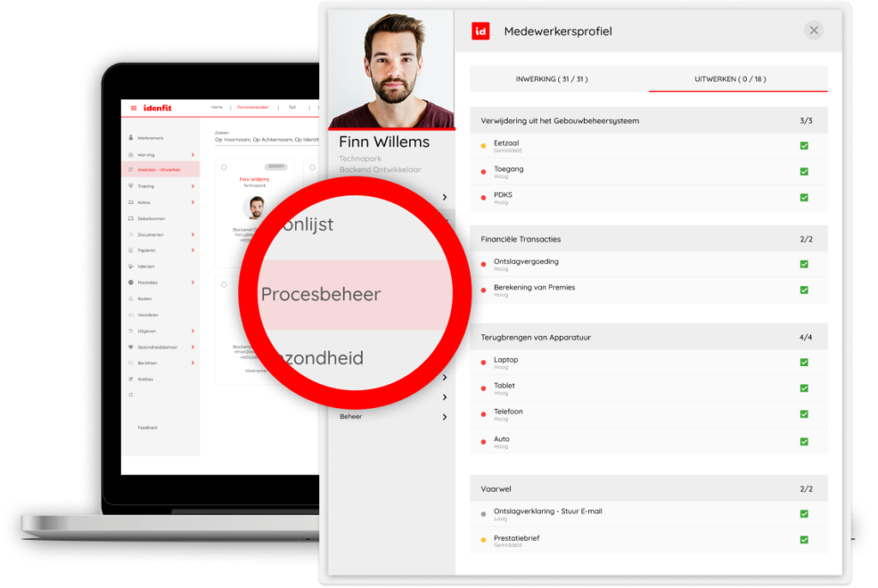Click the hamburger menu icon beside idenfit
The image size is (878, 588).
pyautogui.click(x=134, y=108)
